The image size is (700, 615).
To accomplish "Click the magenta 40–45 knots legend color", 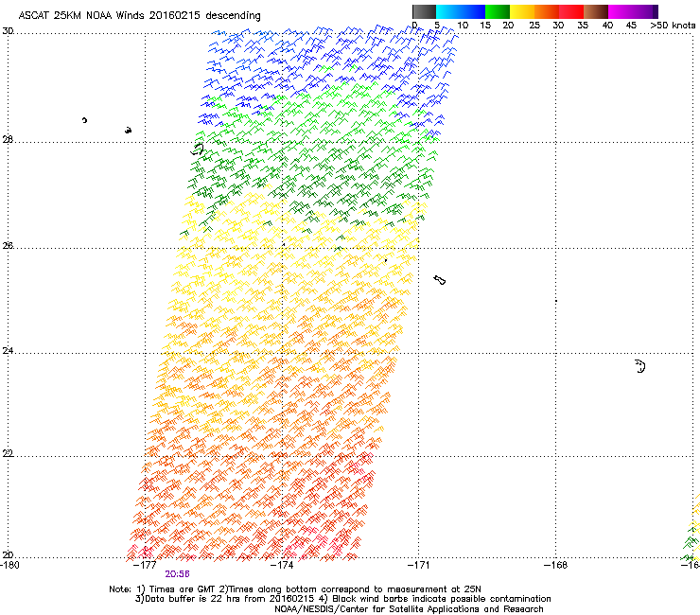I will (x=621, y=11).
